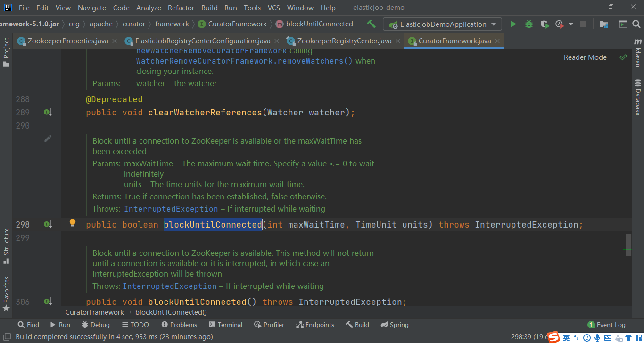
Task: Click the input method emoji smiley icon
Action: [587, 337]
